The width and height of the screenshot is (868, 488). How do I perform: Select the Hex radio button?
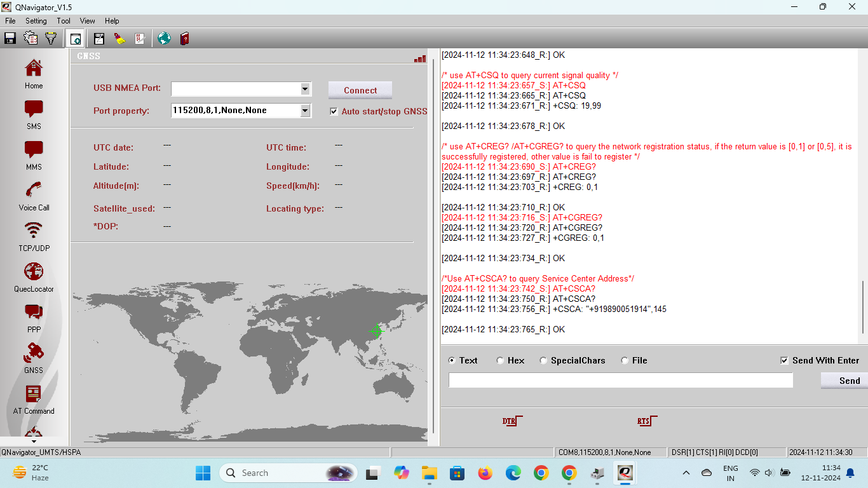(x=500, y=360)
